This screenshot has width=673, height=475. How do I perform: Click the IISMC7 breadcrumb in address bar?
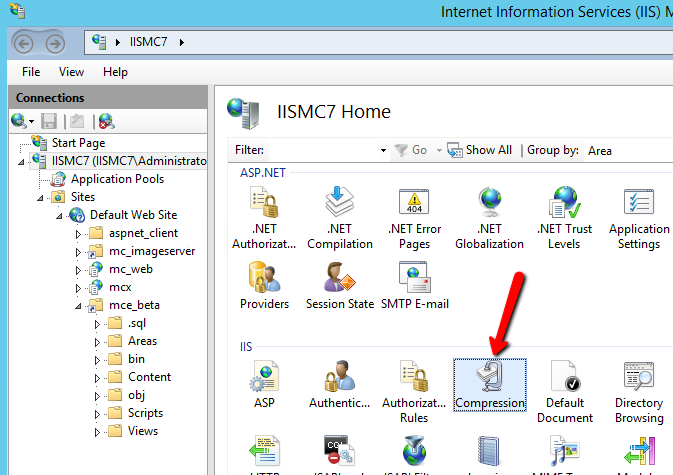[148, 42]
